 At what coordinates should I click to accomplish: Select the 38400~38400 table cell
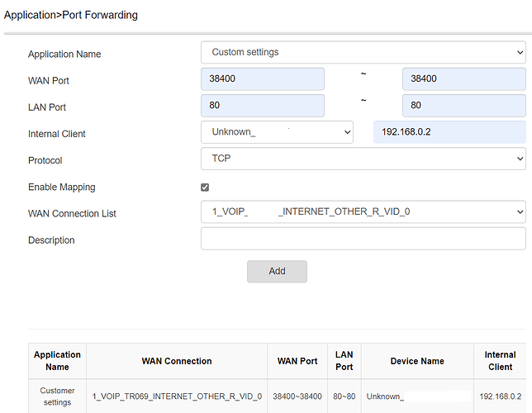coord(297,396)
